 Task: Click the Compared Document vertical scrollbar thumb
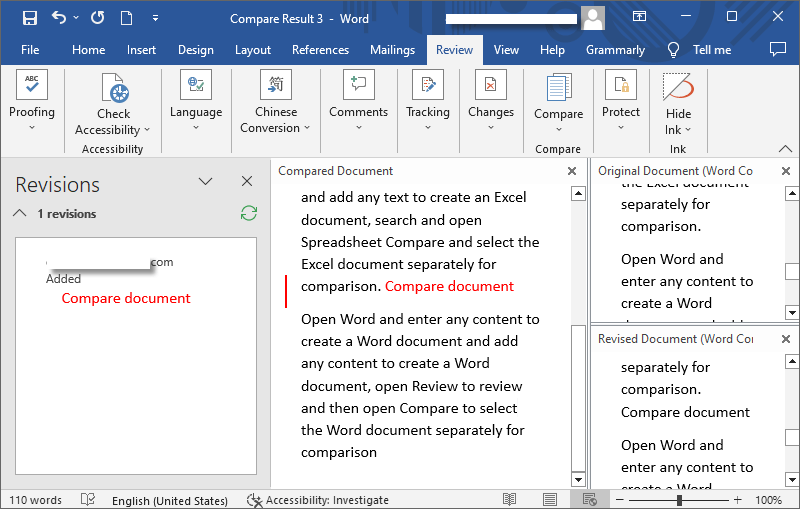pyautogui.click(x=578, y=398)
